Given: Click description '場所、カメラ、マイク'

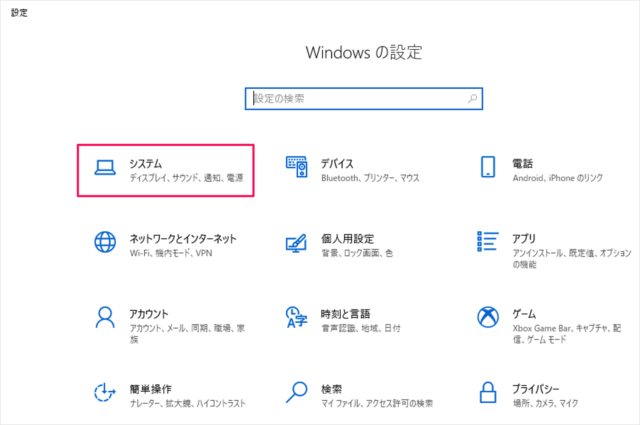Looking at the screenshot, I should tap(545, 403).
